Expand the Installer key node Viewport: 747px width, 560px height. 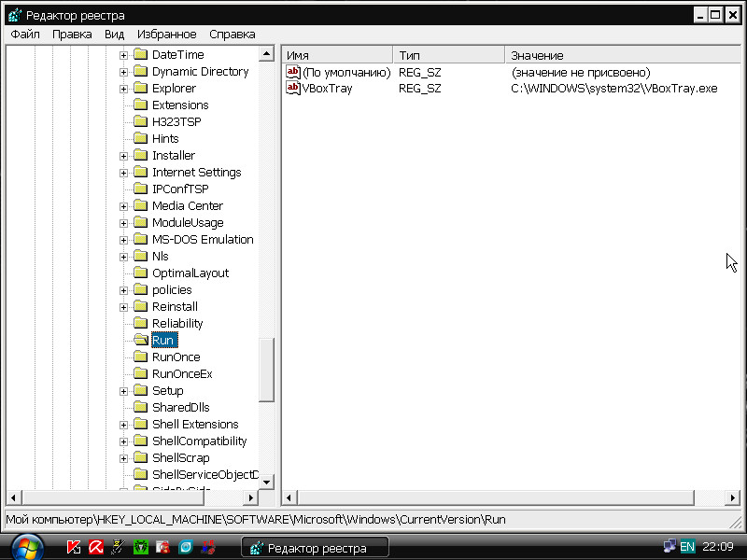tap(123, 156)
